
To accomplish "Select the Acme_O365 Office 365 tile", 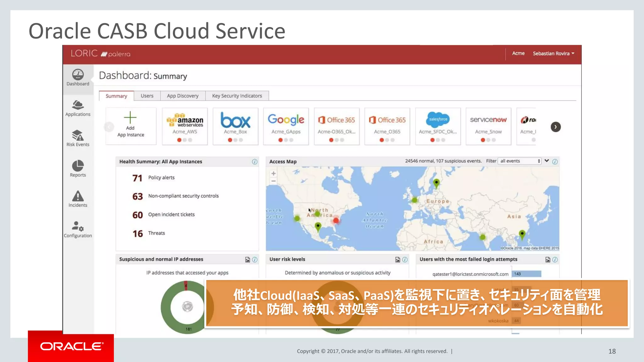I will click(x=387, y=126).
